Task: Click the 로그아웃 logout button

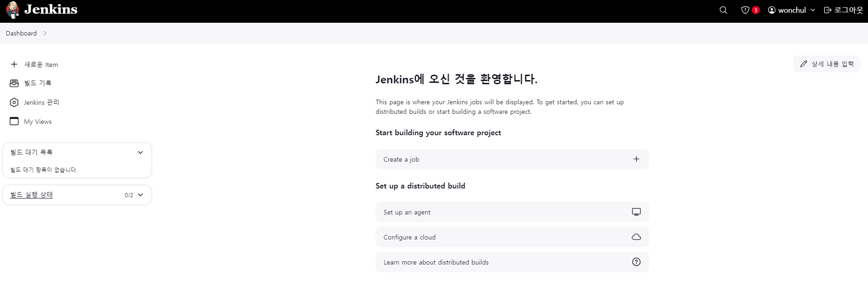Action: [843, 10]
